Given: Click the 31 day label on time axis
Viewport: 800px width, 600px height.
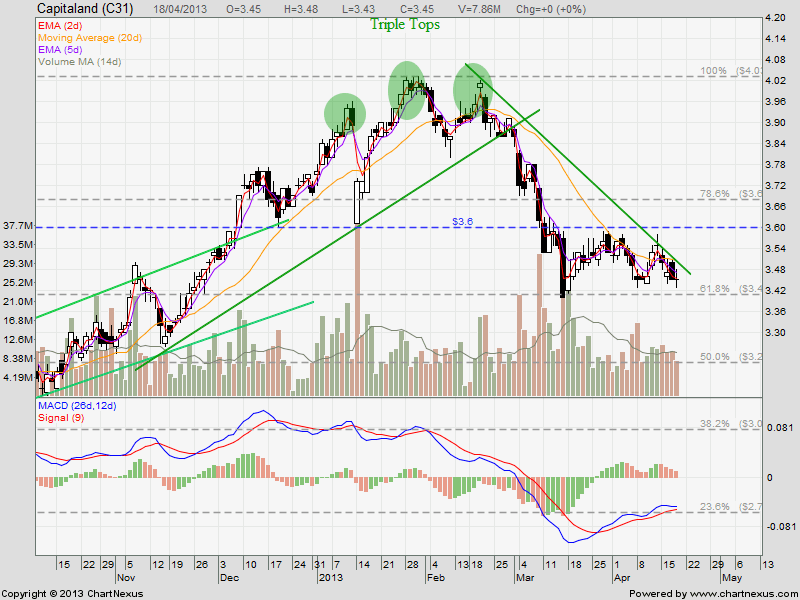Looking at the screenshot, I should coord(320,565).
